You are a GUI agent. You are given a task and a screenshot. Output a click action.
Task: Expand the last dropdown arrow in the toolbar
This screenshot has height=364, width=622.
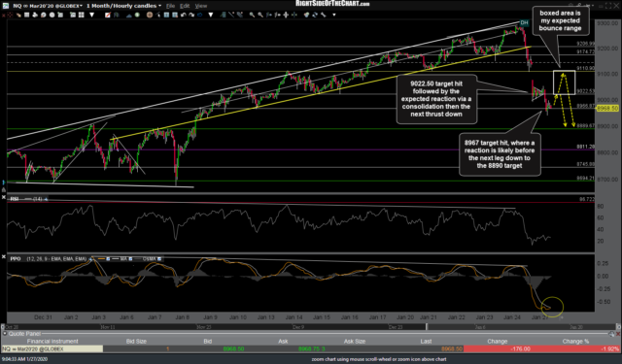(x=334, y=15)
